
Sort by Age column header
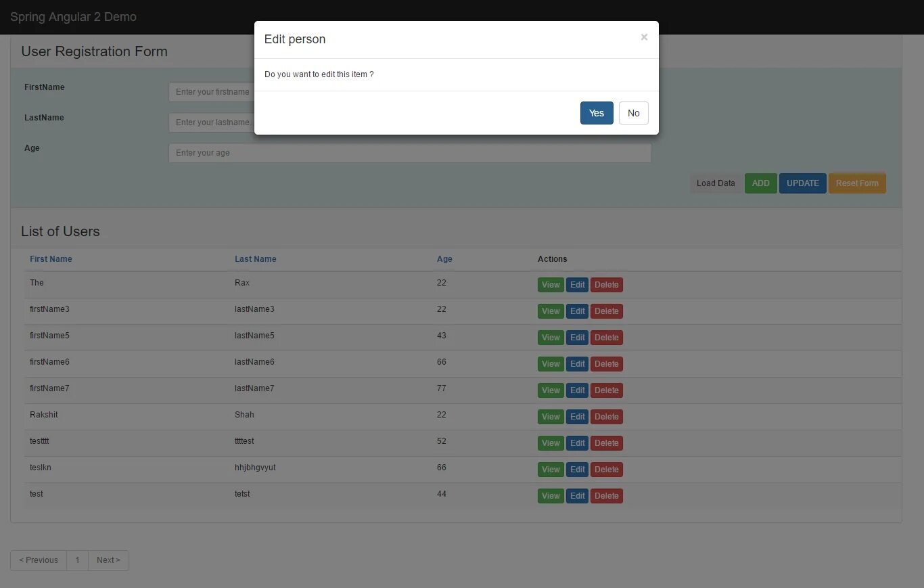444,259
